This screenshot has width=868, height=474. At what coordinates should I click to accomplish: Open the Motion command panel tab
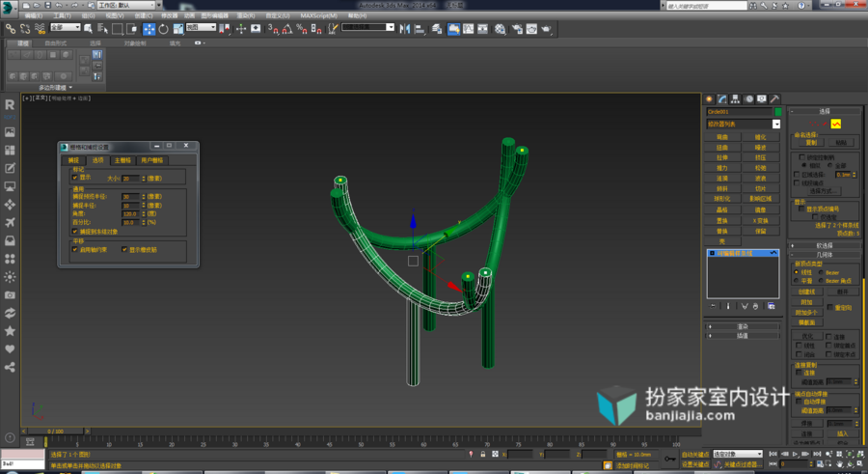click(749, 98)
